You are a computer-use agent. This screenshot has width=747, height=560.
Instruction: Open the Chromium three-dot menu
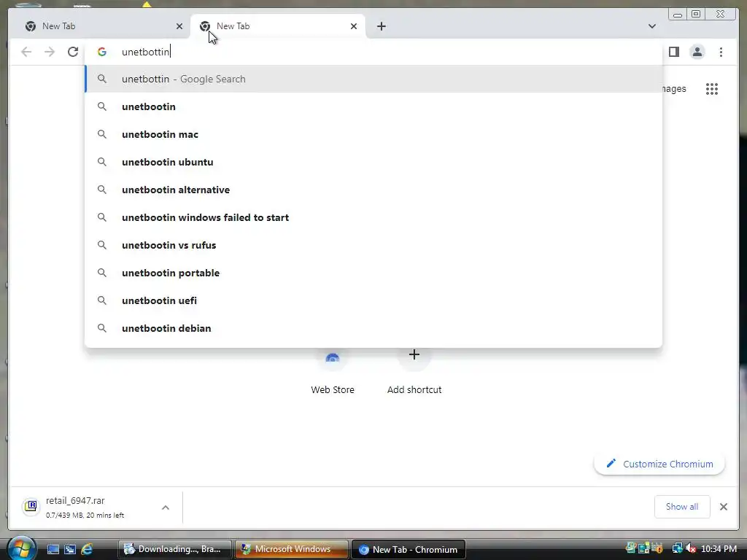[x=721, y=52]
